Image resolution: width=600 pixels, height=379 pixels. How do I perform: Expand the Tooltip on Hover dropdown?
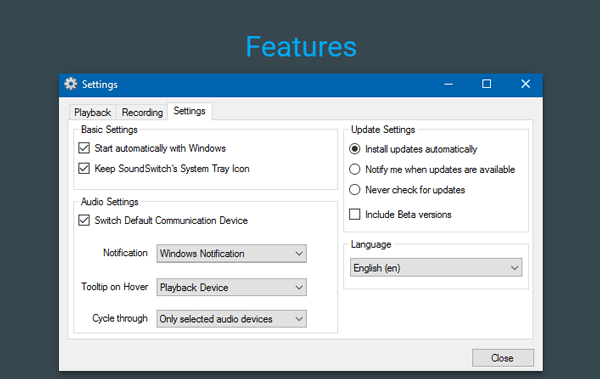(x=232, y=287)
